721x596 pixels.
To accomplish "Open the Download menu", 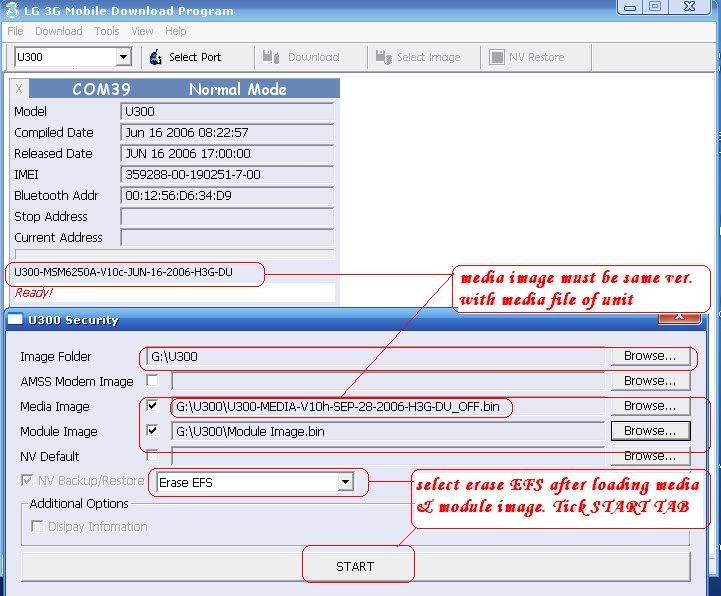I will (x=59, y=31).
